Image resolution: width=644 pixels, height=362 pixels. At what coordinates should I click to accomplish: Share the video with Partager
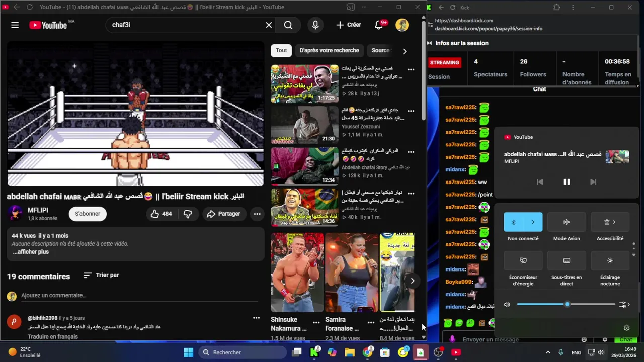[223, 214]
